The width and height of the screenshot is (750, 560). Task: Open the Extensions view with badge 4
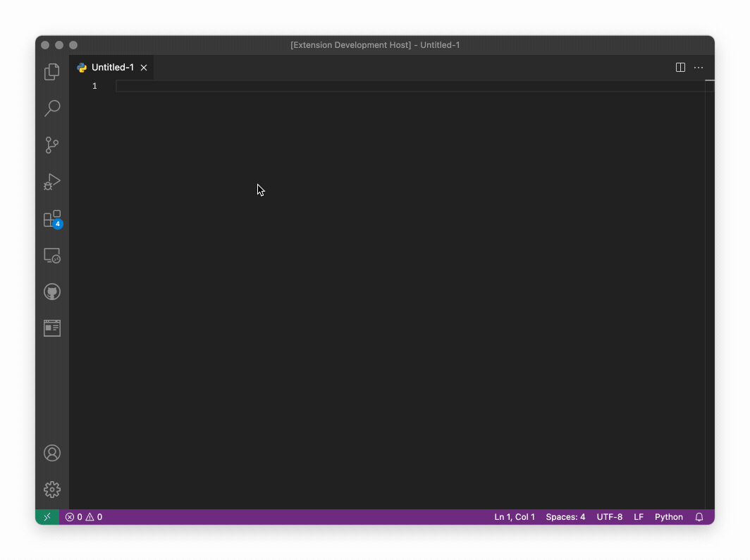[x=52, y=219]
